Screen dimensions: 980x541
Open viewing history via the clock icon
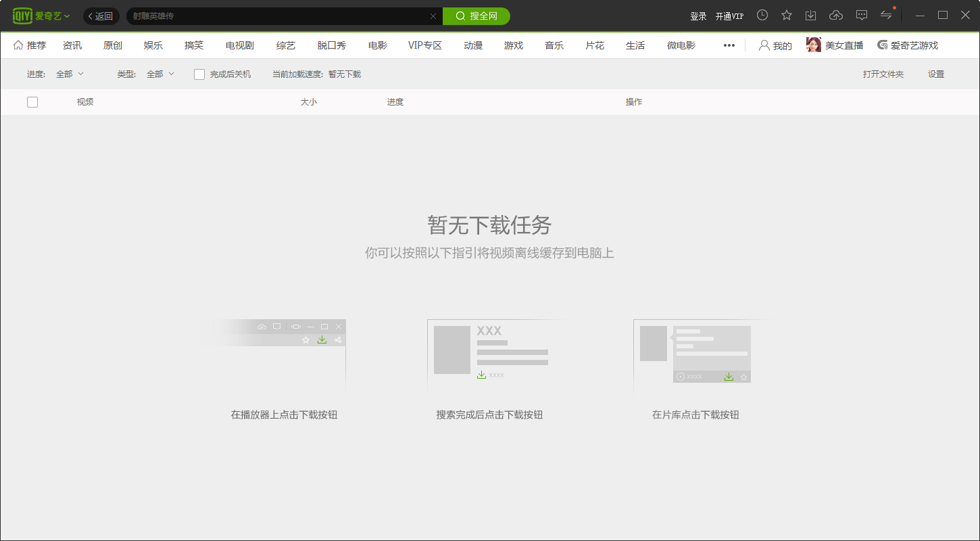click(x=762, y=14)
